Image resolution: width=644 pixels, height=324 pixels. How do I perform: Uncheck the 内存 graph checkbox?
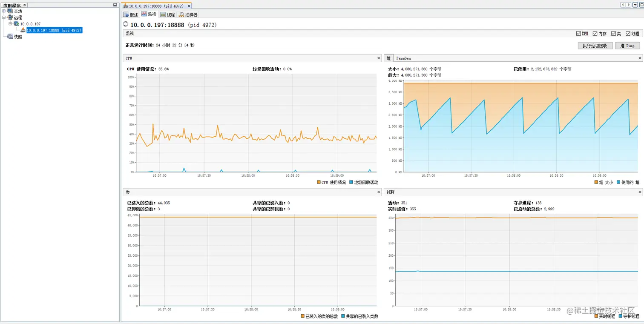(x=595, y=34)
